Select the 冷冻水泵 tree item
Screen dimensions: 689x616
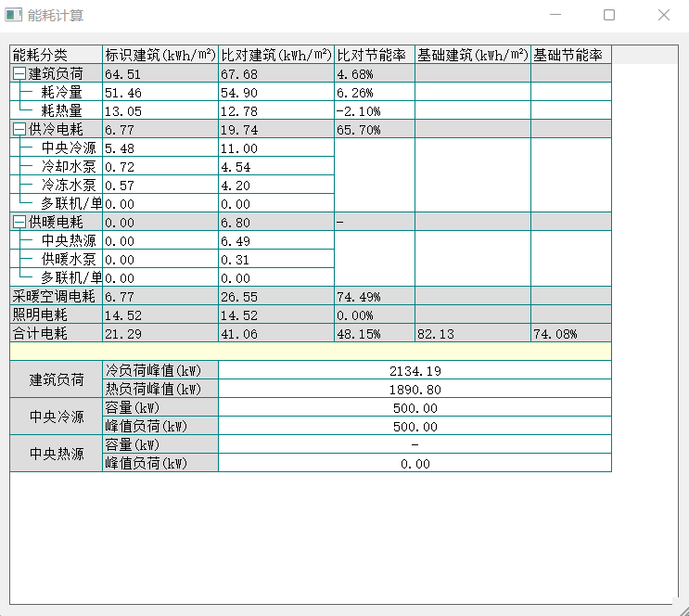(68, 186)
